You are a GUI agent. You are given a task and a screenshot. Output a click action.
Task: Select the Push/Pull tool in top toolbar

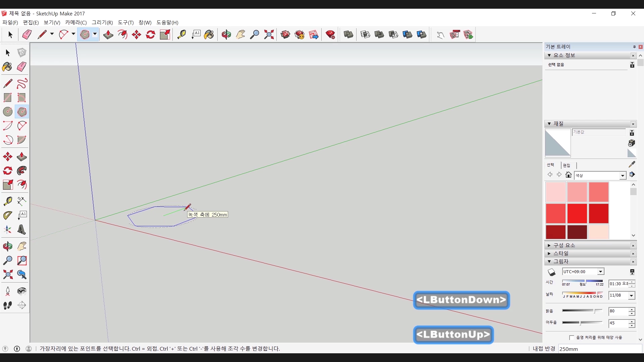[108, 35]
